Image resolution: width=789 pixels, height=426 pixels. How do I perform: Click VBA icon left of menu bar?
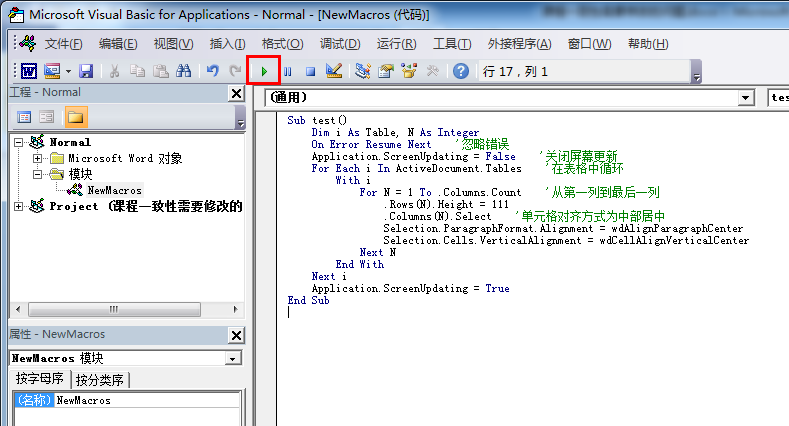point(28,44)
